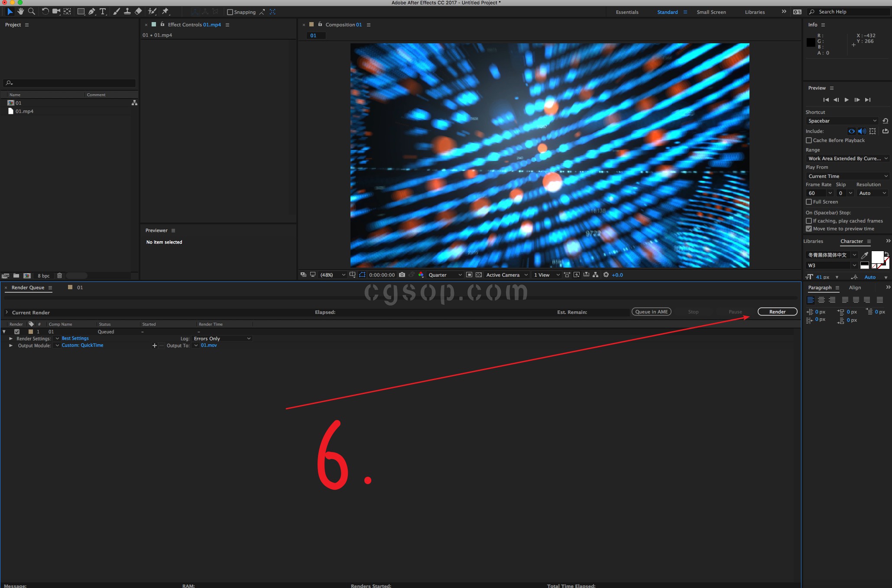Check Cache Before Playback

coord(809,140)
